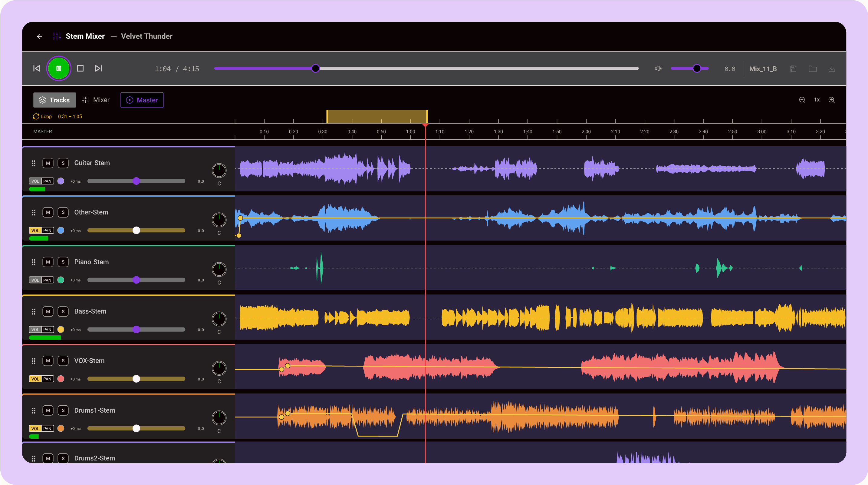This screenshot has width=868, height=485.
Task: Enable VOL automation on Guitar-Stem
Action: click(x=35, y=181)
